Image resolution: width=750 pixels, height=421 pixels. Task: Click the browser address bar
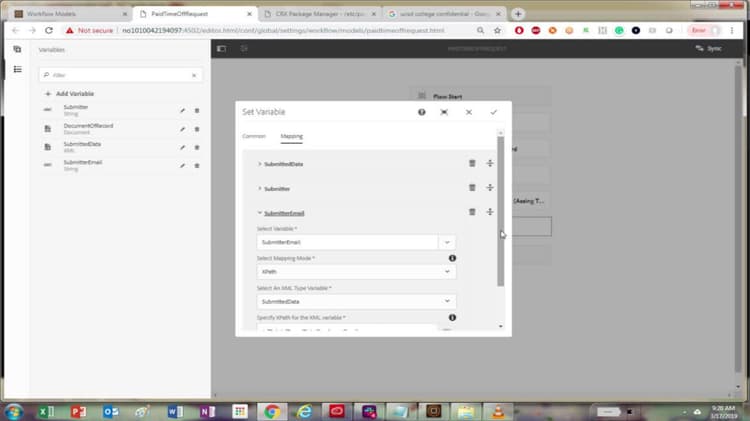tap(282, 30)
